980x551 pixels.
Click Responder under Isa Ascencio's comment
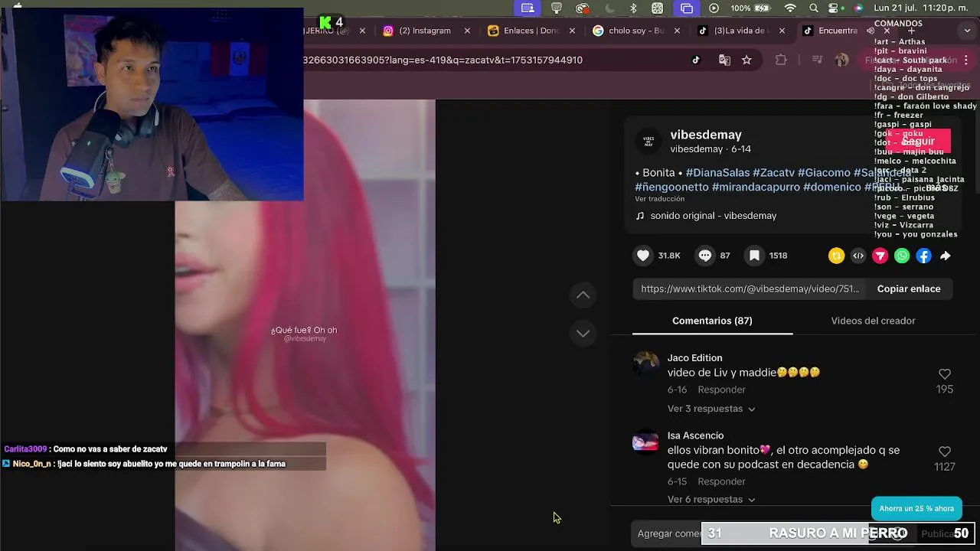point(721,481)
